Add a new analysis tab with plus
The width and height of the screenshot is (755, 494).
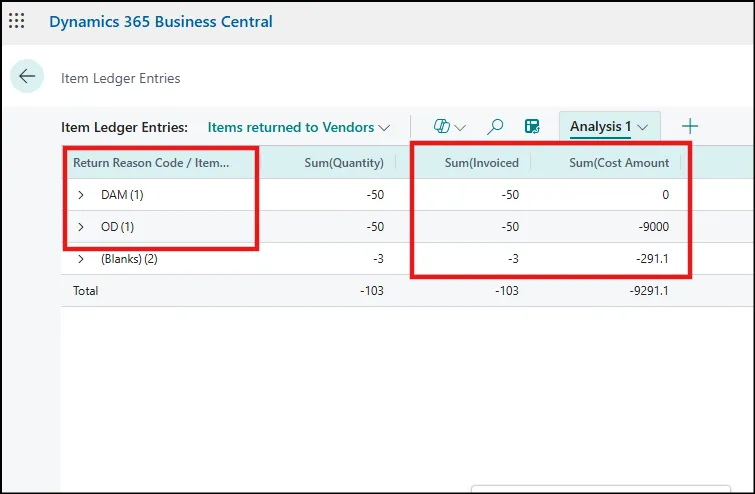pyautogui.click(x=690, y=126)
